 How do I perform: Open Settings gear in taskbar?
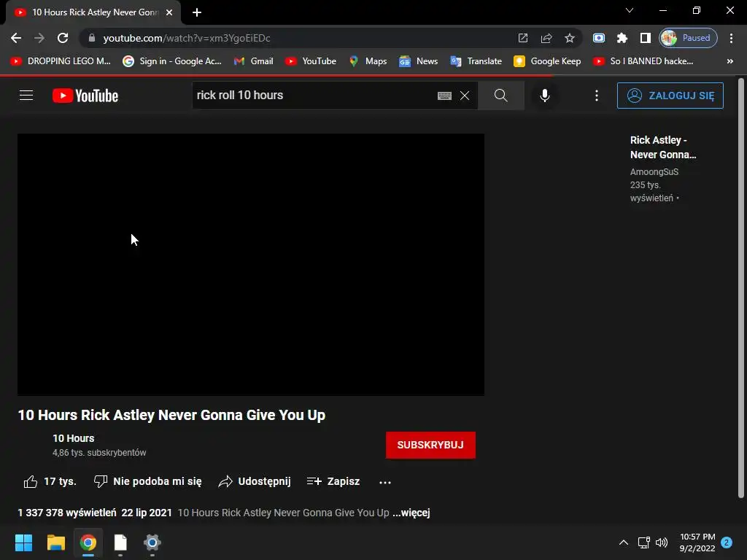(x=152, y=542)
